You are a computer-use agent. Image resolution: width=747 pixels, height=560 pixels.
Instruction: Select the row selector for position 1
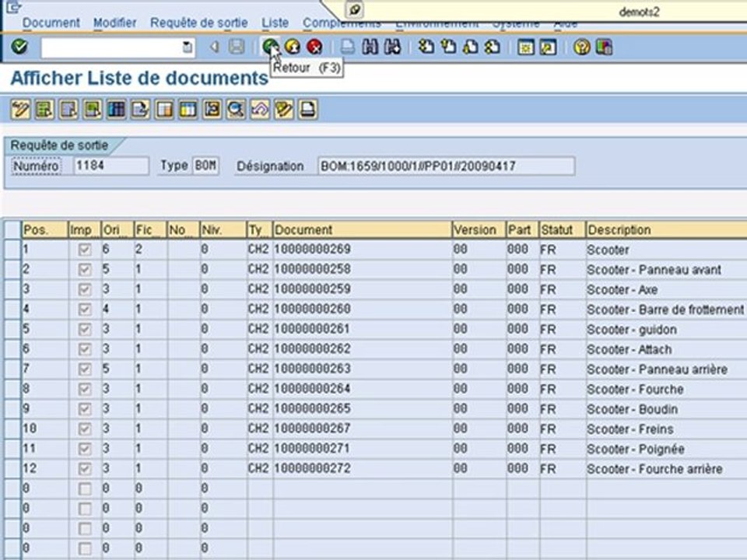pyautogui.click(x=13, y=250)
